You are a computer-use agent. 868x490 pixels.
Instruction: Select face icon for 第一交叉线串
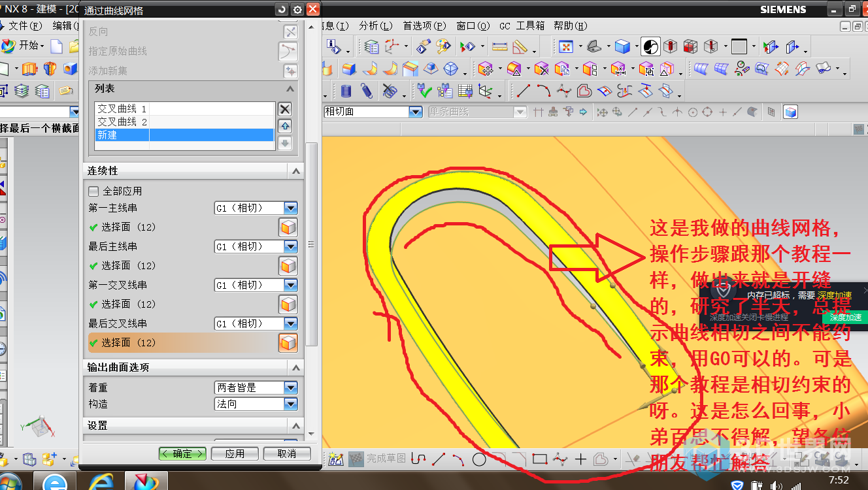click(288, 304)
